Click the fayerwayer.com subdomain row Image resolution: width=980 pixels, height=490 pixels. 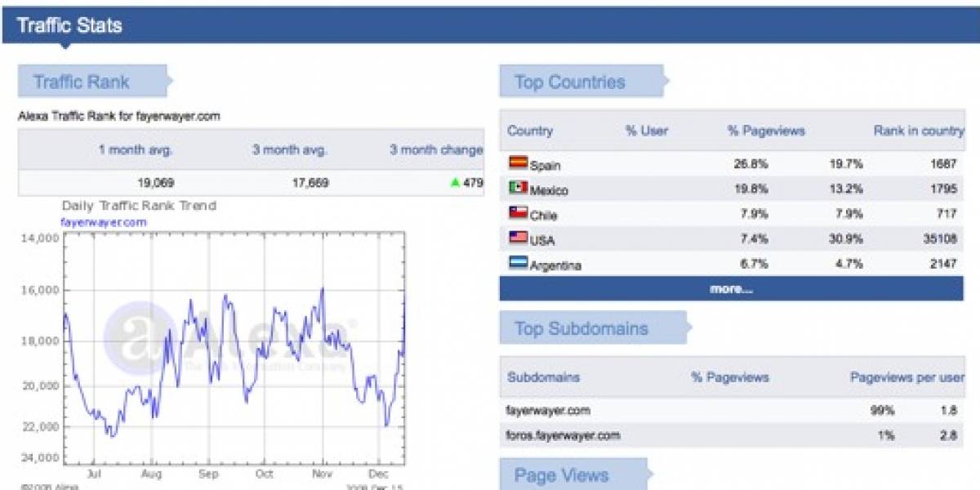point(732,411)
